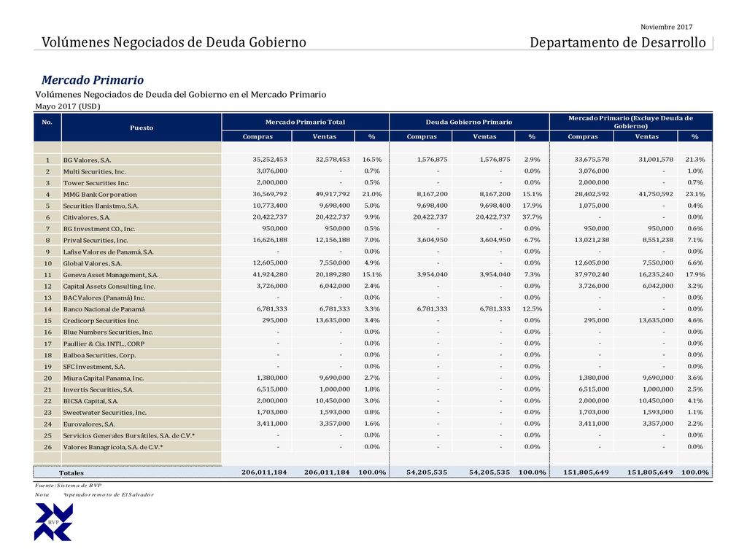The width and height of the screenshot is (747, 560).
Task: Click Capital Assets total ventas value 6,042,000
Action: [x=334, y=286]
